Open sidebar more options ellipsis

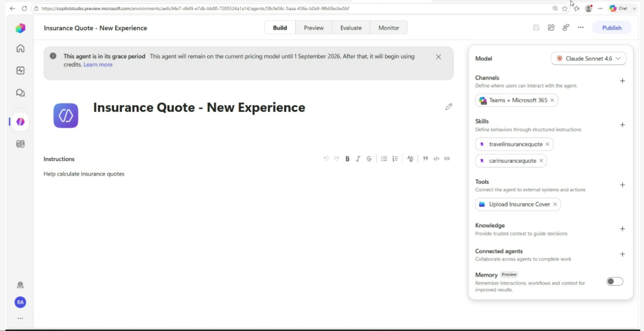20,318
